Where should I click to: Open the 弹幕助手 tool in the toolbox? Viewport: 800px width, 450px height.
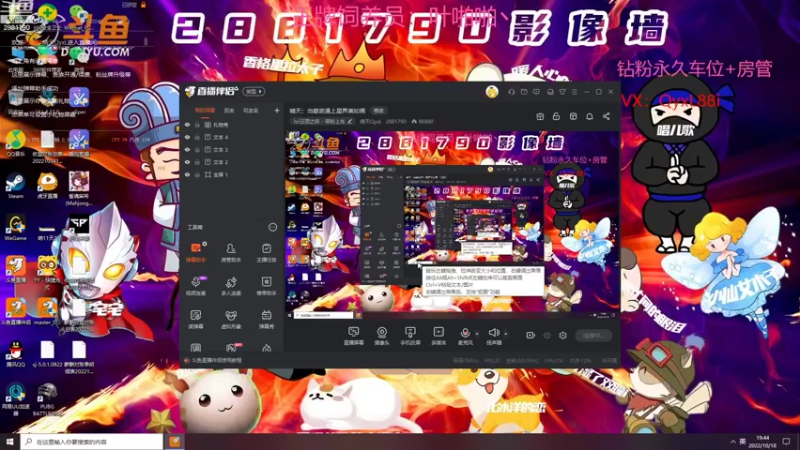196,252
